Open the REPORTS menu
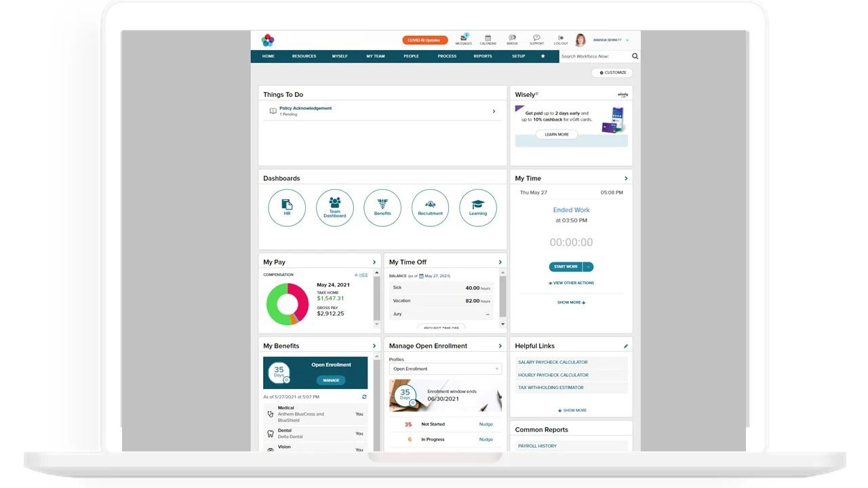Viewport: 868px width, 488px height. 483,56
